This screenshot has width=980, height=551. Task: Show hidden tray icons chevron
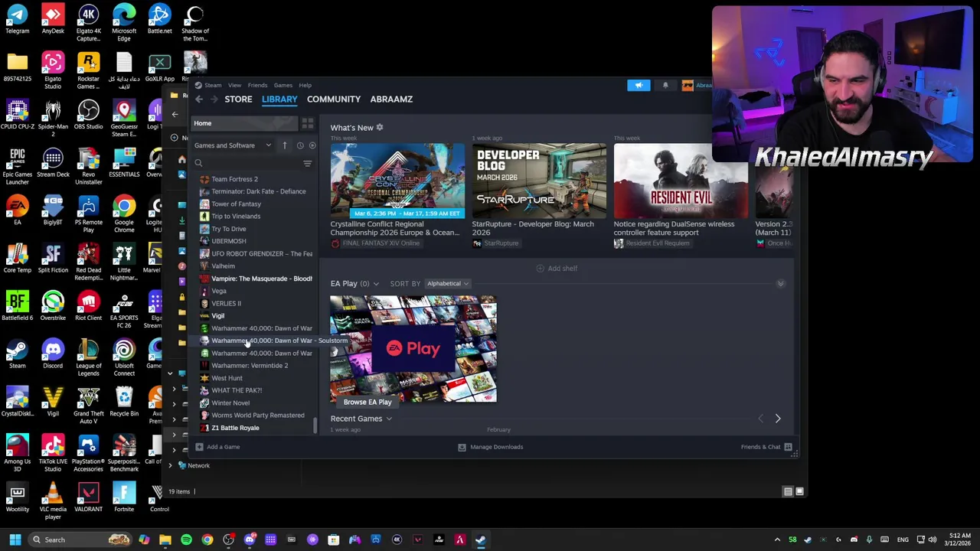(777, 540)
